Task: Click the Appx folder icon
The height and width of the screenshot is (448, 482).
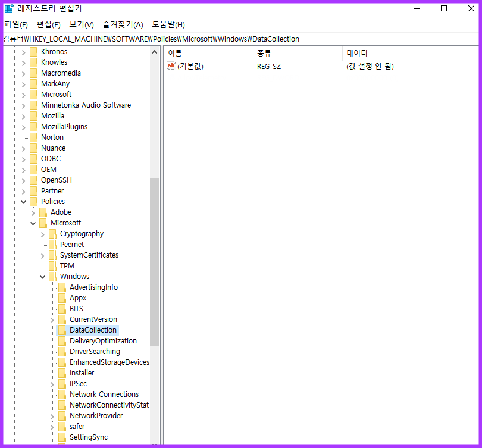Action: tap(62, 298)
